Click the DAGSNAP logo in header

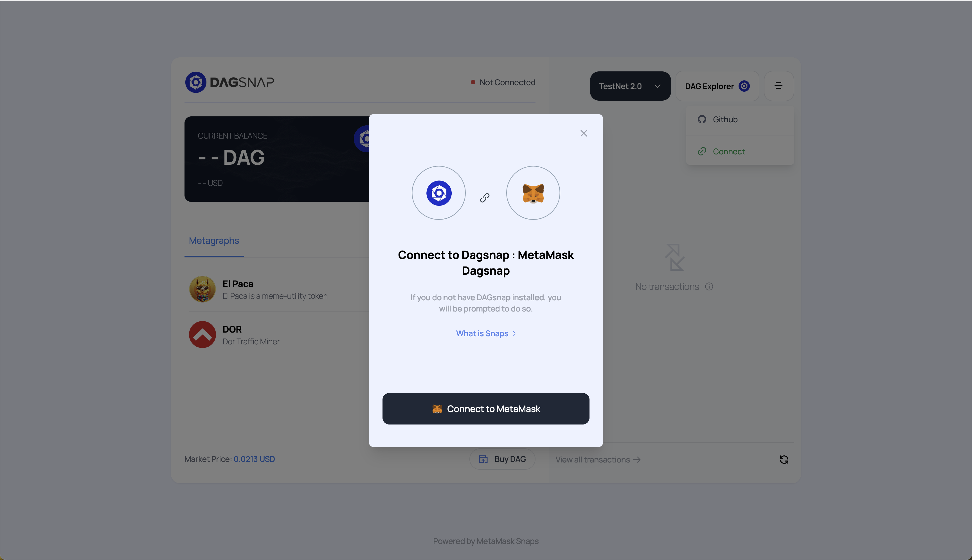229,82
